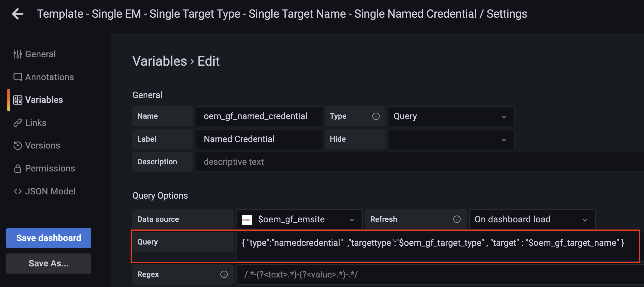This screenshot has height=287, width=644.
Task: Click the Versions history icon
Action: click(17, 146)
